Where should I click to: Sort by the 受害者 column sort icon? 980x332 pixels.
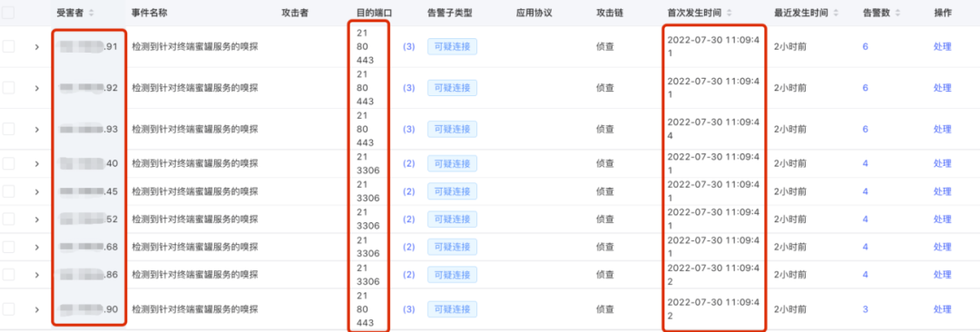(x=92, y=13)
